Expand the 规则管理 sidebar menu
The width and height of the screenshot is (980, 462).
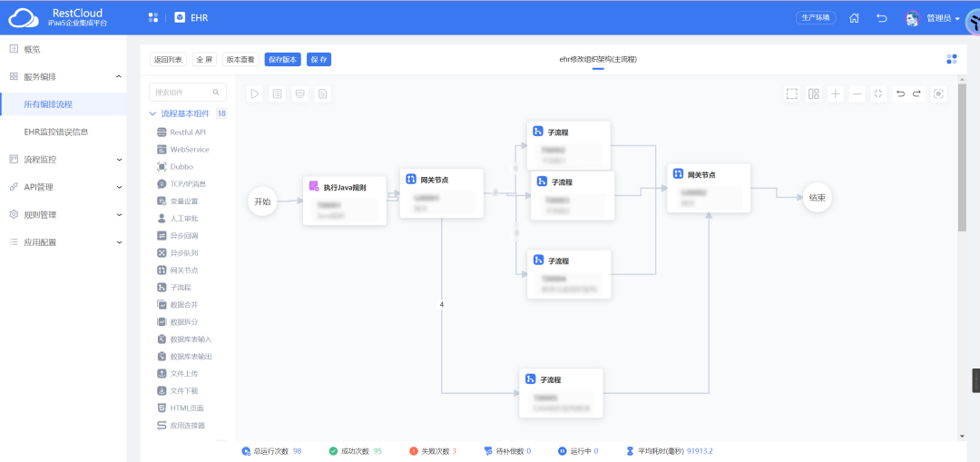[x=119, y=214]
